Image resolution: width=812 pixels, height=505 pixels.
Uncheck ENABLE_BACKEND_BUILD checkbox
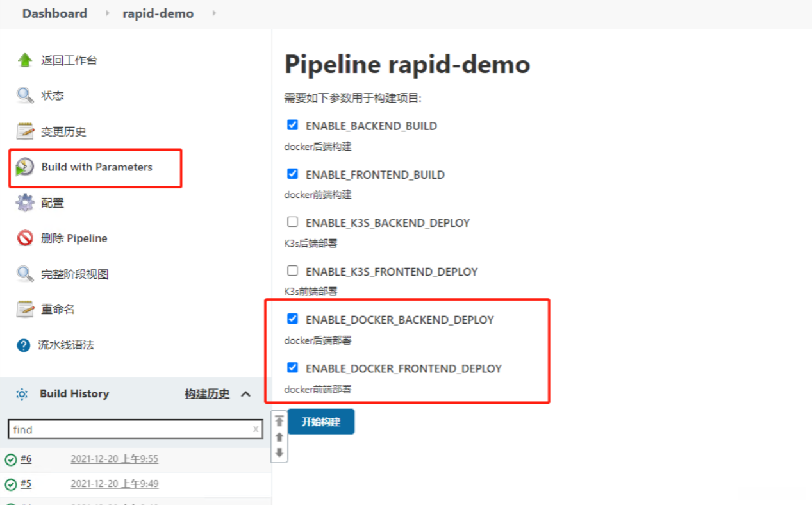(293, 125)
